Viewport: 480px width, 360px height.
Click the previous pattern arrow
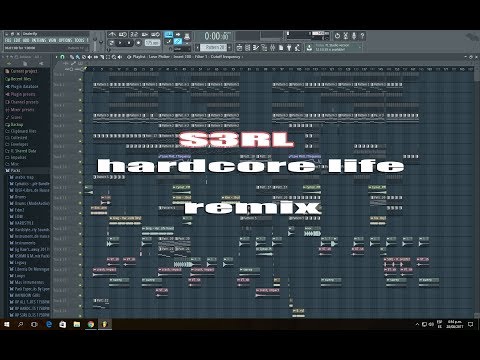pyautogui.click(x=197, y=48)
